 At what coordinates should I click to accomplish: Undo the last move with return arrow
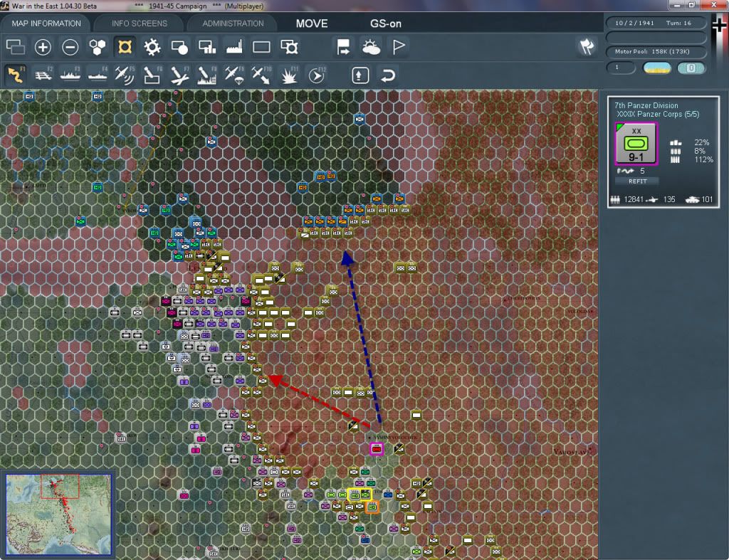[x=388, y=75]
